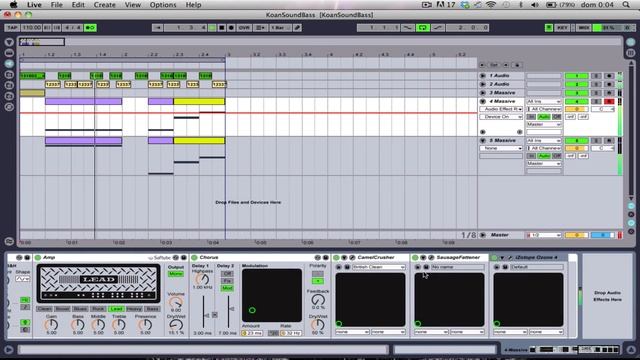
Task: Toggle the Loop switch in transport
Action: tap(422, 28)
